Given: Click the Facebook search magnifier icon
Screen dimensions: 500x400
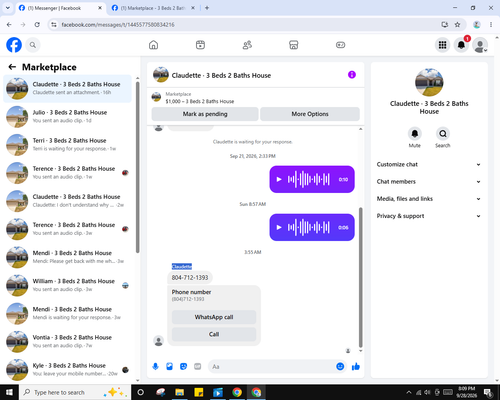Looking at the screenshot, I should coord(33,45).
